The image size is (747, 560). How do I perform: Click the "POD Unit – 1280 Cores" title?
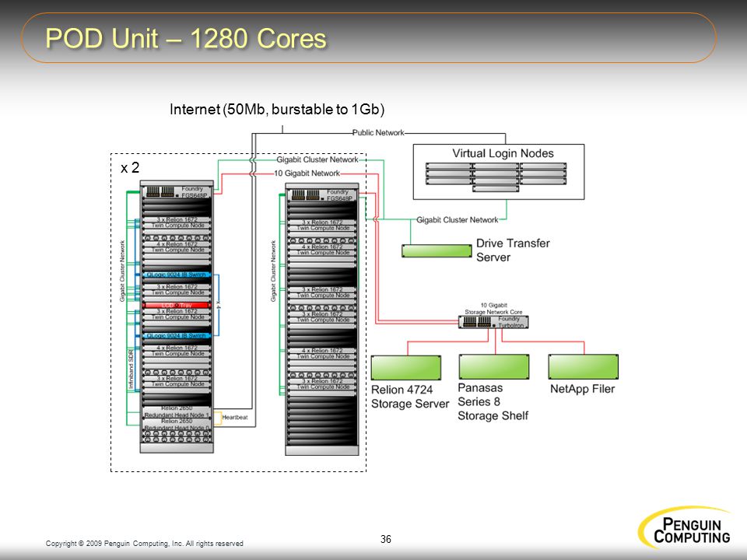click(x=186, y=38)
